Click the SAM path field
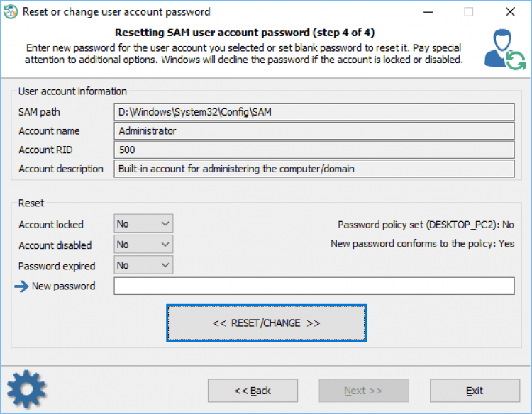This screenshot has width=532, height=414. coord(314,112)
